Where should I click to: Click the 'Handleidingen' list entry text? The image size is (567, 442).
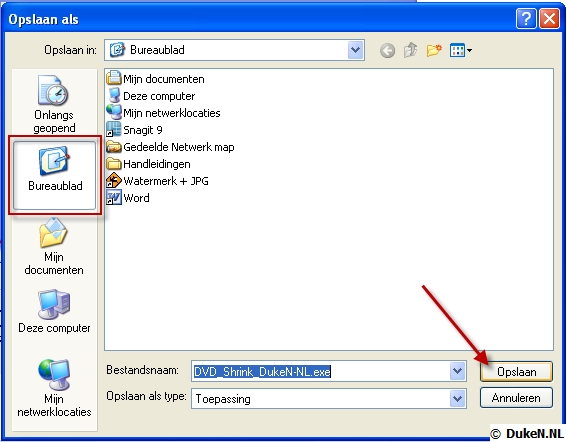(157, 164)
